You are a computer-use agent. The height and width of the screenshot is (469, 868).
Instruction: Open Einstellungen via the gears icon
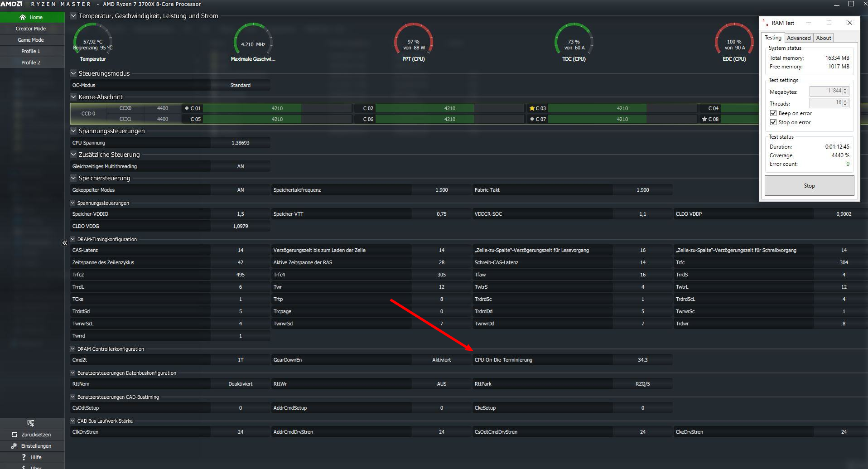(x=14, y=445)
